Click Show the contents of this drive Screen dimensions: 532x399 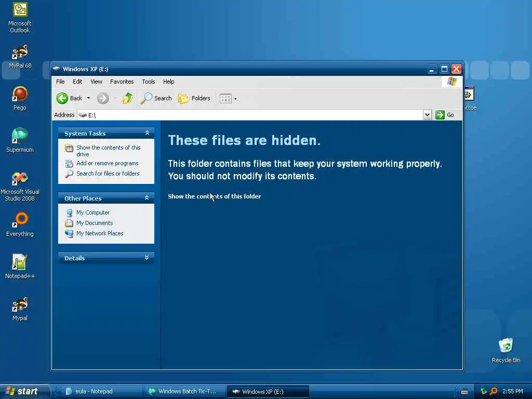pyautogui.click(x=108, y=151)
